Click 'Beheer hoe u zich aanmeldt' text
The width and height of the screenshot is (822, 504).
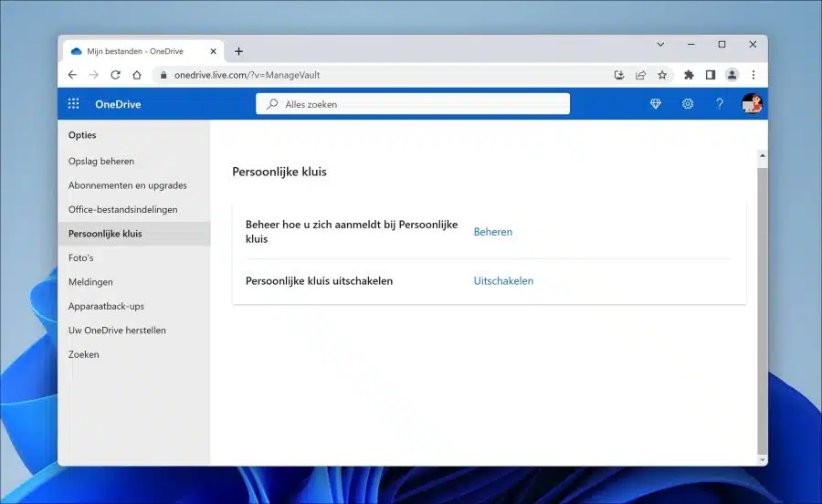click(x=352, y=231)
